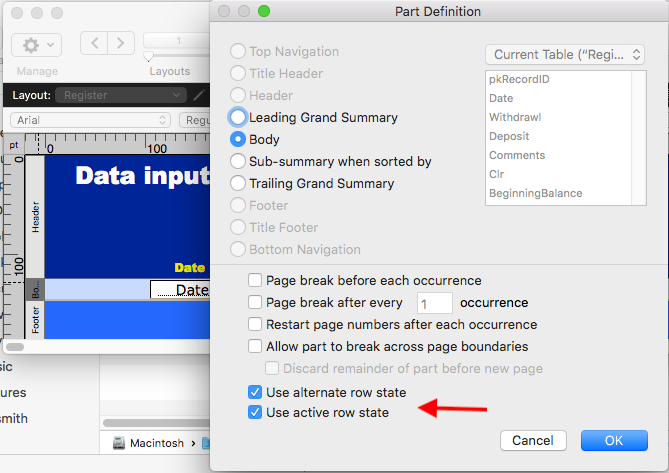The height and width of the screenshot is (473, 669).
Task: Select Leading Grand Summary radio button
Action: click(x=238, y=117)
